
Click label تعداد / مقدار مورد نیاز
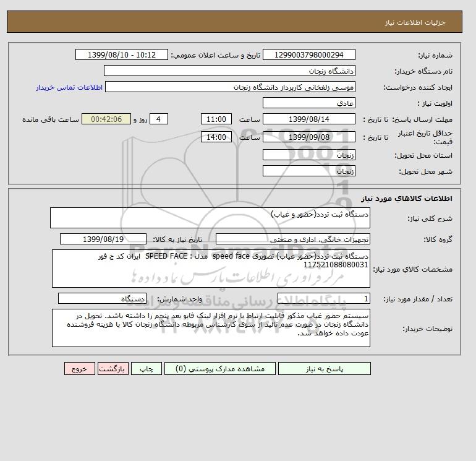pyautogui.click(x=418, y=299)
